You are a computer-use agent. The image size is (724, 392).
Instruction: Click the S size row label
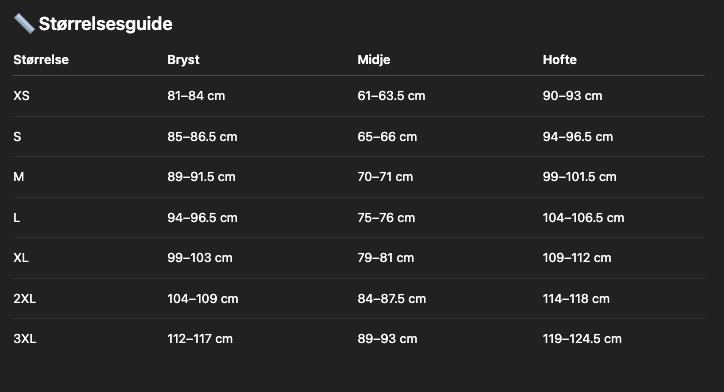[17, 137]
